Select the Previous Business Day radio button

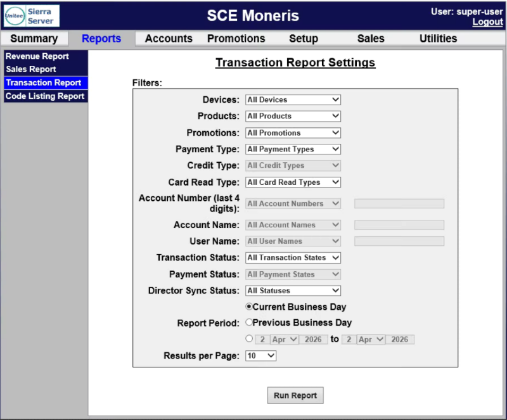click(x=249, y=322)
